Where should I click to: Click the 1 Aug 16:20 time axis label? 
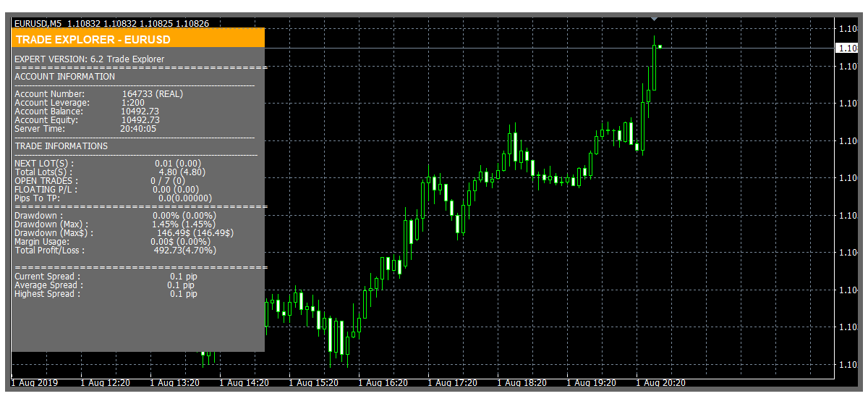[x=383, y=383]
